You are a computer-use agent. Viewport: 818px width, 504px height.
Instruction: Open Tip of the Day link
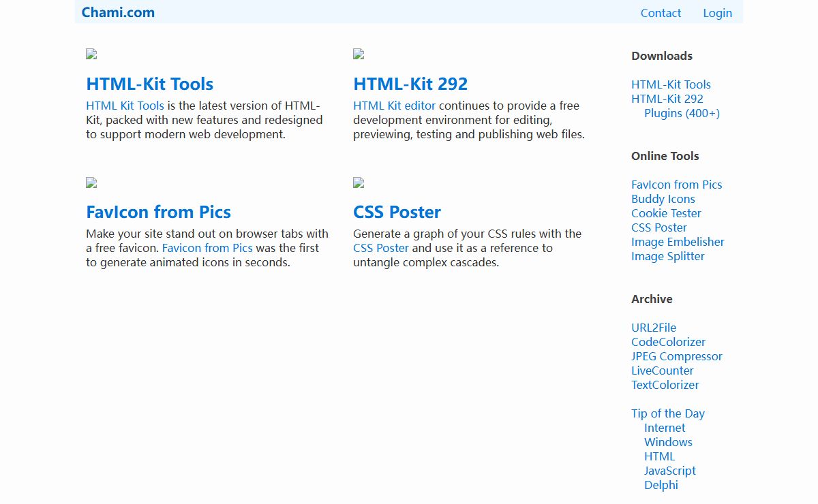[x=668, y=413]
